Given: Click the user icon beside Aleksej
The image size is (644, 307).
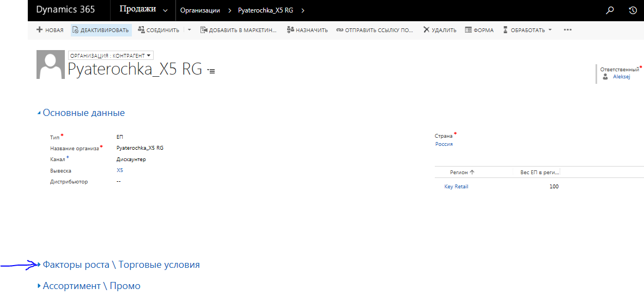Looking at the screenshot, I should click(x=605, y=76).
